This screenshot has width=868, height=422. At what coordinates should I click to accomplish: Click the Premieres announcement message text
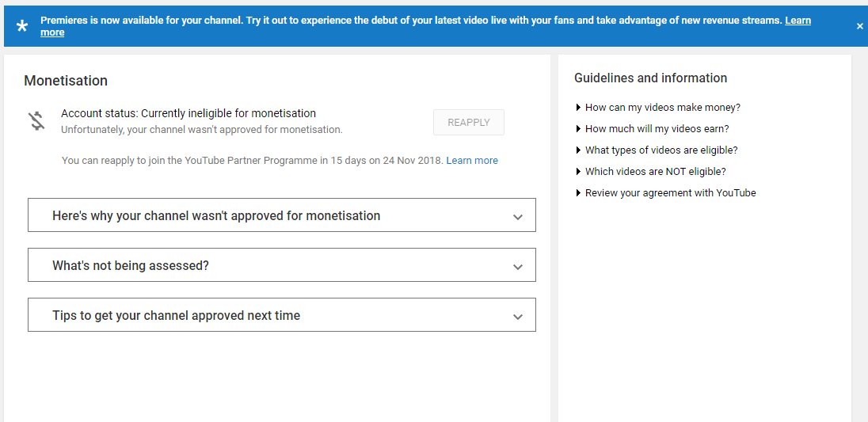(396, 21)
